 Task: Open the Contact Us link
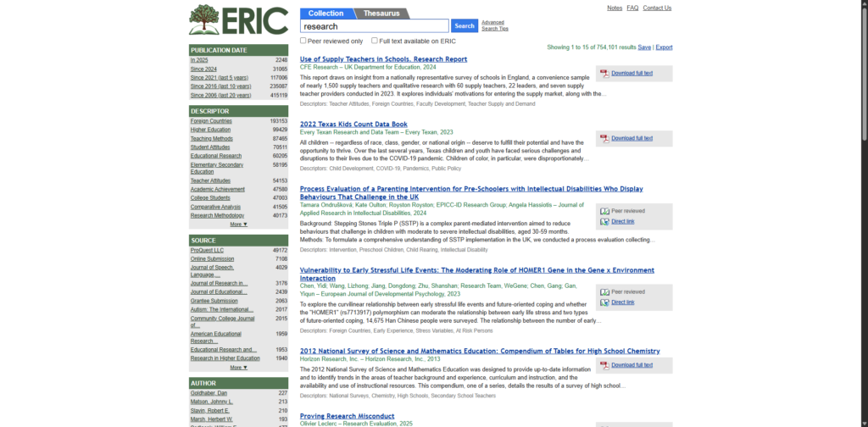pyautogui.click(x=657, y=8)
